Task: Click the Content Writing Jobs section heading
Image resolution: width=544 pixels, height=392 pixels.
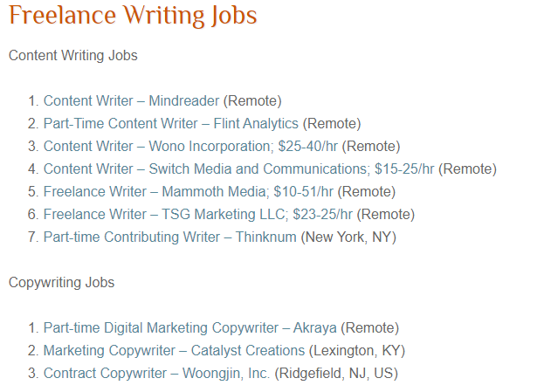Action: coord(73,56)
